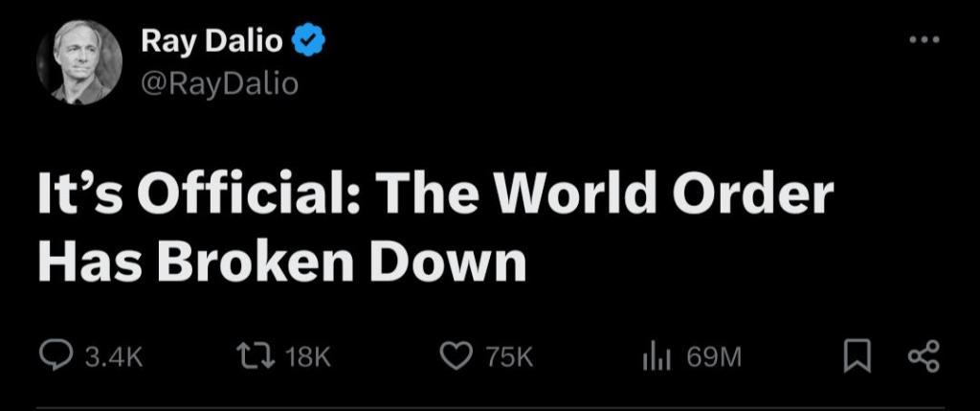
Task: Click the 69M views count
Action: [714, 358]
